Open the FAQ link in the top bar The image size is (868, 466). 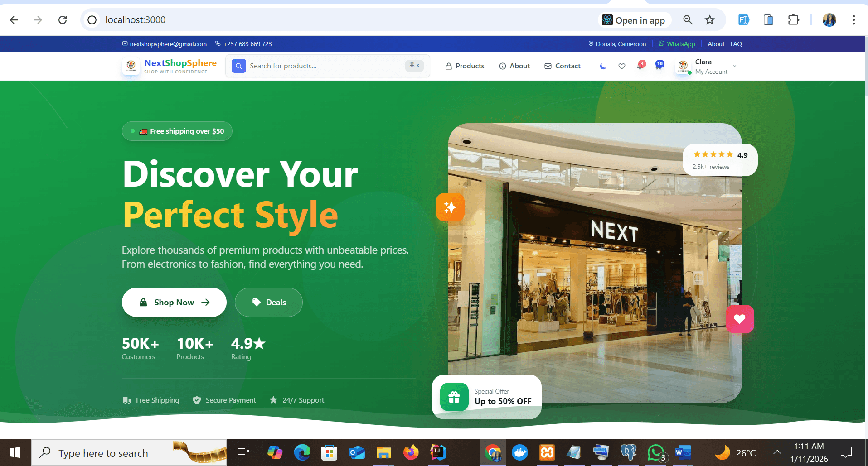coord(736,43)
